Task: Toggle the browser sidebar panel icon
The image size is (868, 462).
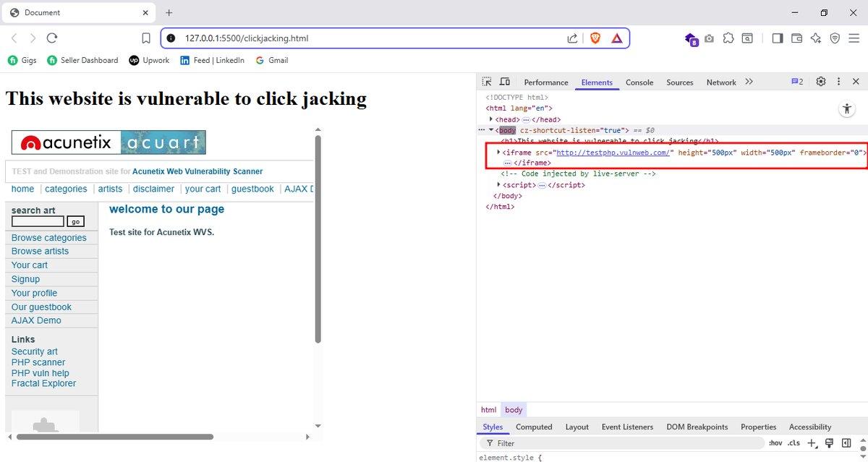Action: pos(778,38)
